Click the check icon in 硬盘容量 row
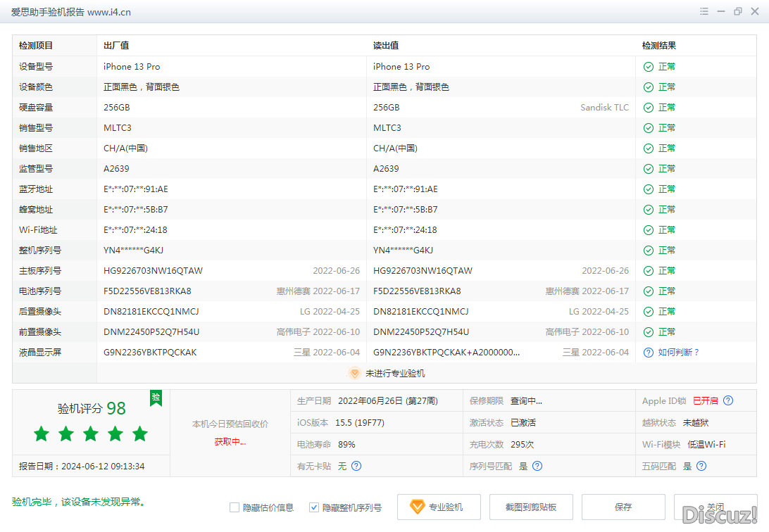Screen dimensions: 769x532 pos(649,108)
